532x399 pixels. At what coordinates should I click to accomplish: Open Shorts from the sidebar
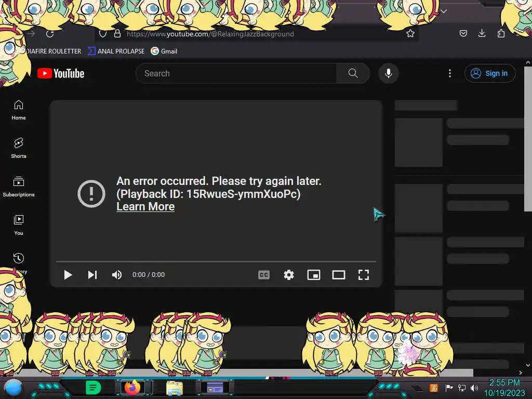(19, 148)
